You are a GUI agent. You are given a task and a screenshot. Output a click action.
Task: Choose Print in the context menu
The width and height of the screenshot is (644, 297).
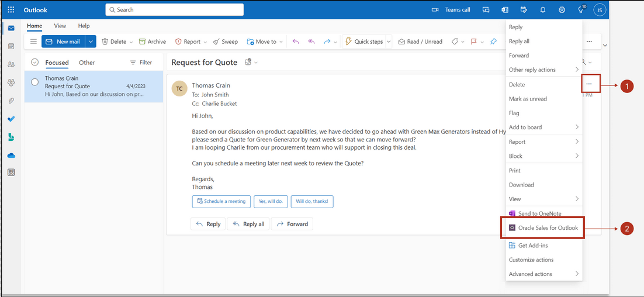click(x=544, y=171)
